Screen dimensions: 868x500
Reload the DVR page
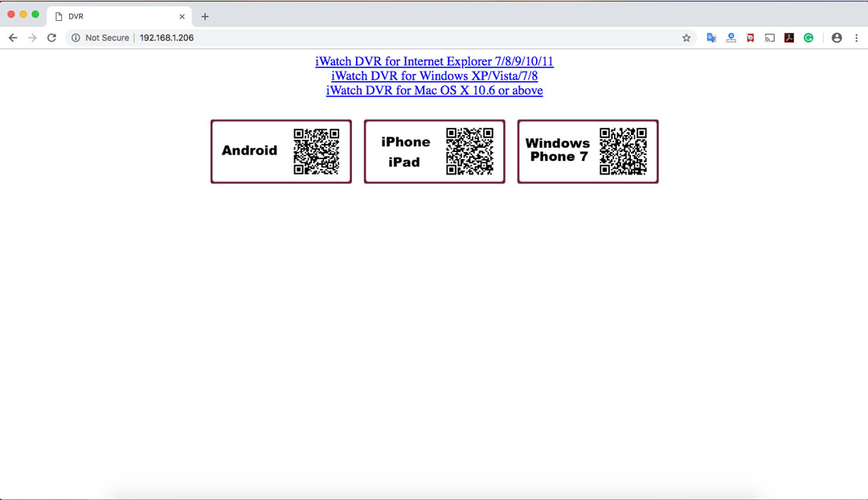[51, 38]
